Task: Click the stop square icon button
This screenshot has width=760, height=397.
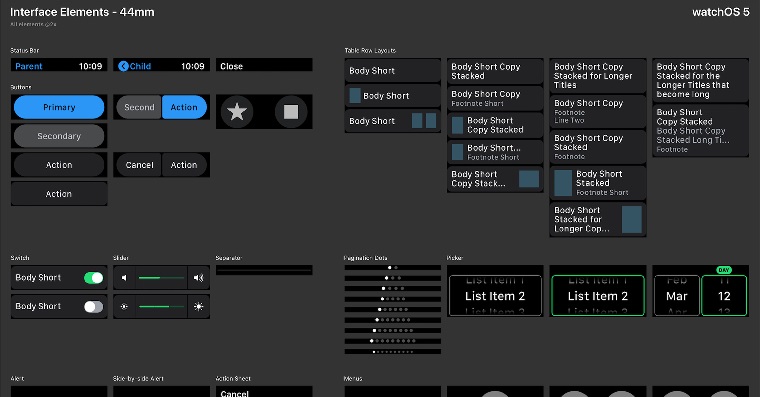Action: [291, 112]
